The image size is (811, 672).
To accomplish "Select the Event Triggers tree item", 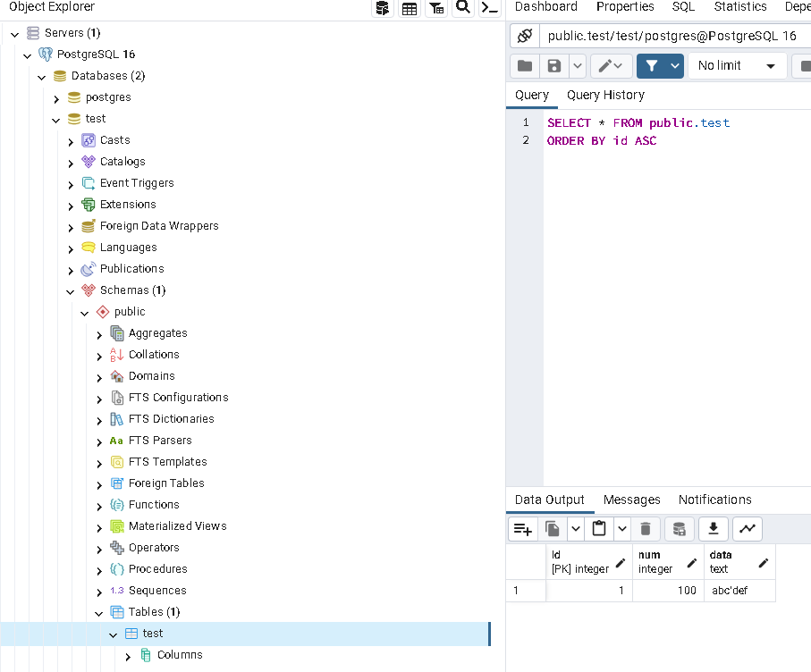I will [x=137, y=183].
